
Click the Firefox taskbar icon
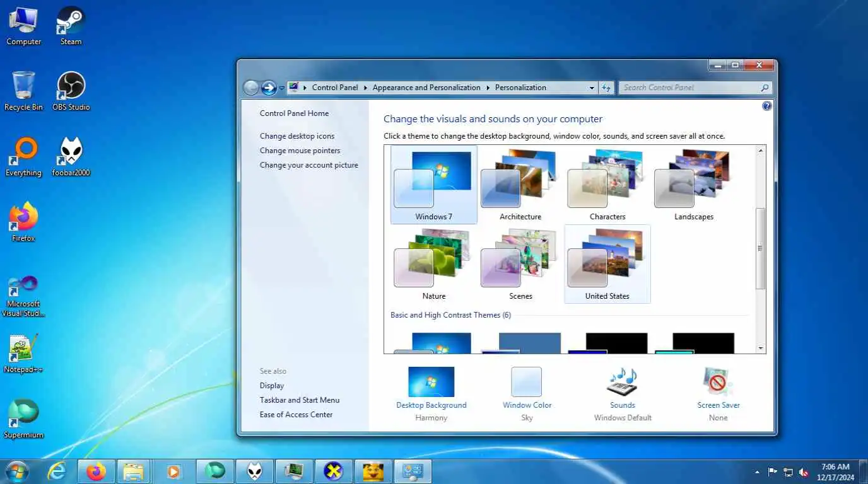[97, 471]
